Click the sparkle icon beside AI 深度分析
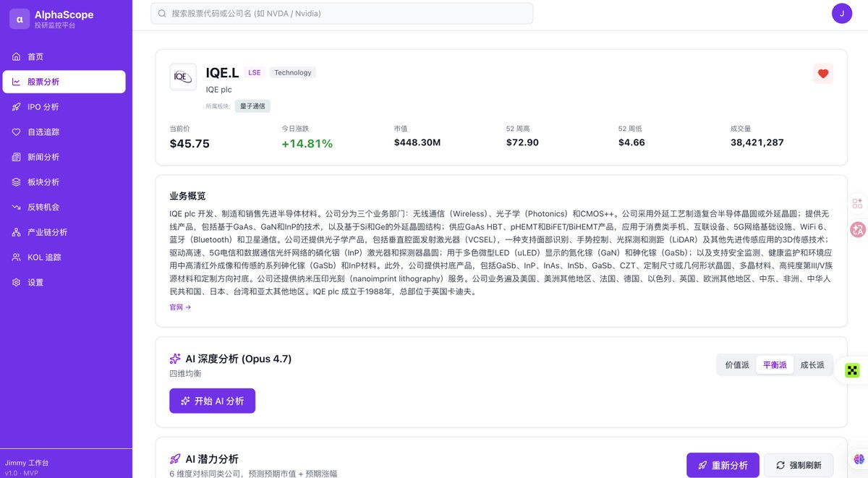The image size is (868, 478). pyautogui.click(x=175, y=359)
